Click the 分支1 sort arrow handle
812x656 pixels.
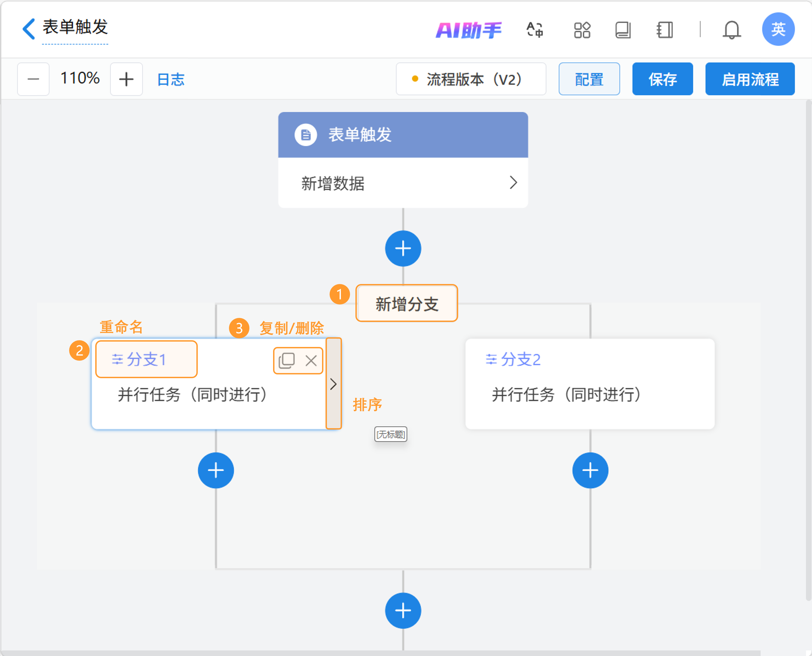click(x=333, y=384)
